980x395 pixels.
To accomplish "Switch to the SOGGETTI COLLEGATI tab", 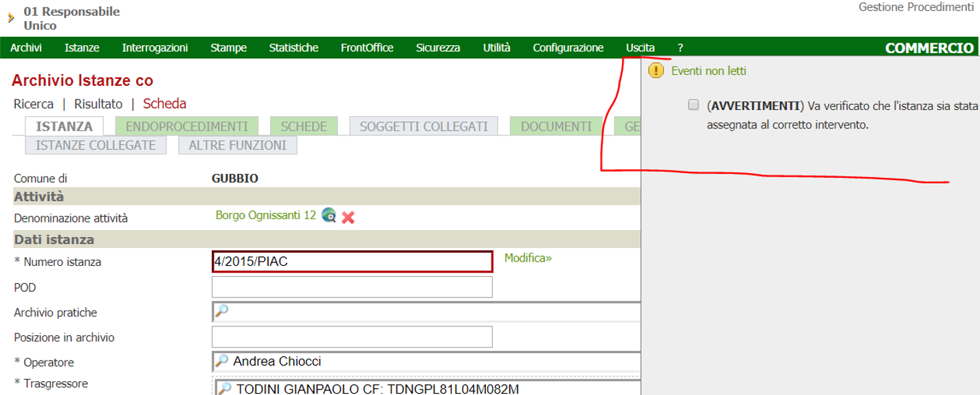I will pyautogui.click(x=423, y=126).
